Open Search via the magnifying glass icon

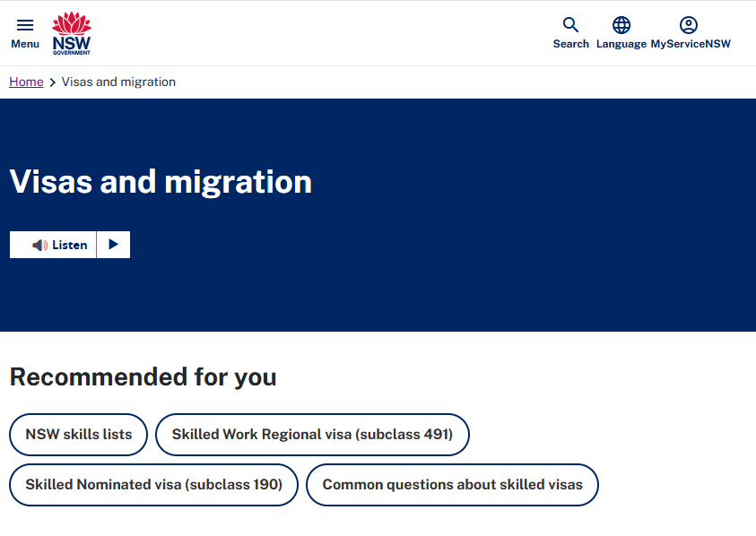coord(570,25)
